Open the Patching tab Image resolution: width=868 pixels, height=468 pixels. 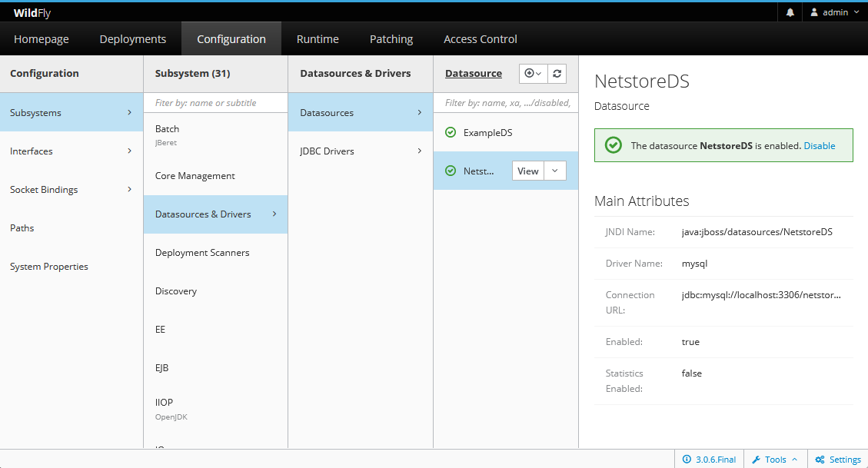391,39
